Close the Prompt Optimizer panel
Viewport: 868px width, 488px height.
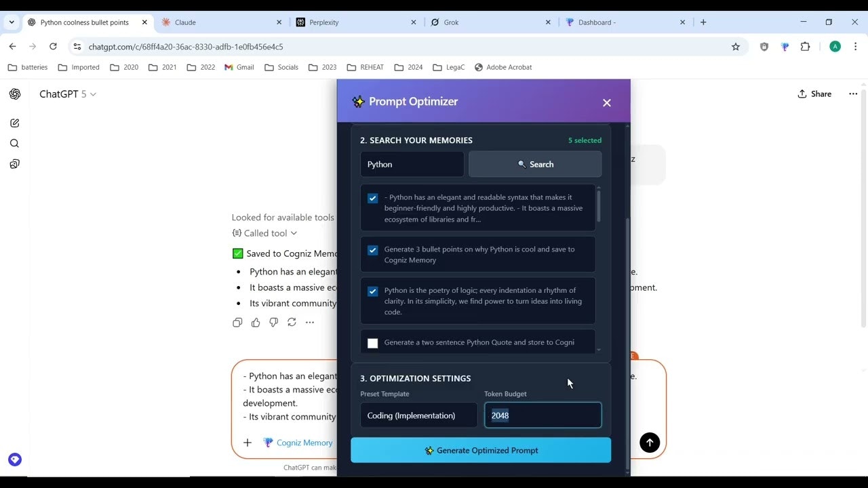pos(606,103)
